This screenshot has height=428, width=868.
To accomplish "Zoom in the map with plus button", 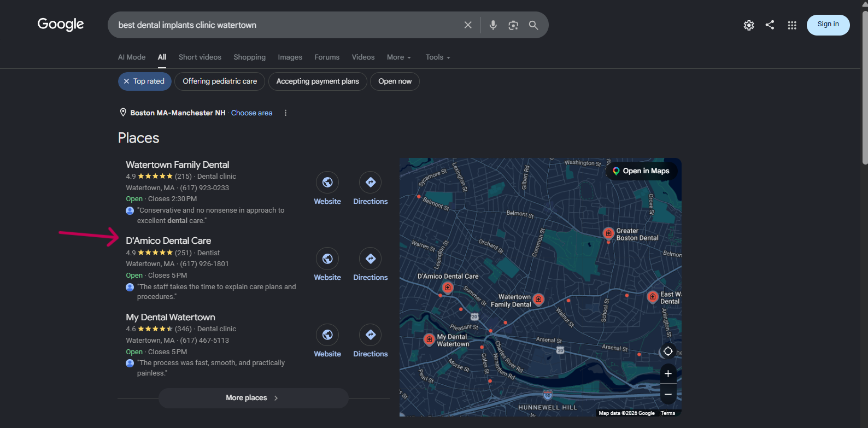I will [668, 374].
